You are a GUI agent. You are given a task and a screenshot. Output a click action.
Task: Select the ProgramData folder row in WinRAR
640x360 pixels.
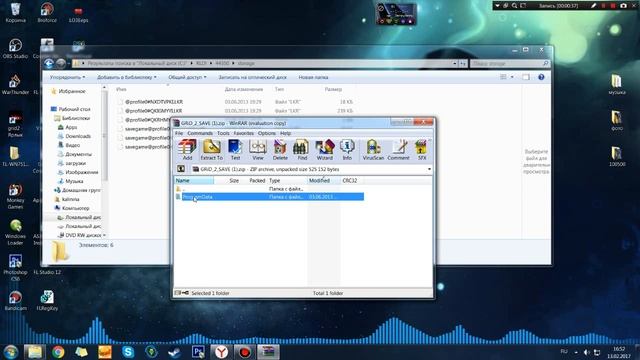pos(269,197)
